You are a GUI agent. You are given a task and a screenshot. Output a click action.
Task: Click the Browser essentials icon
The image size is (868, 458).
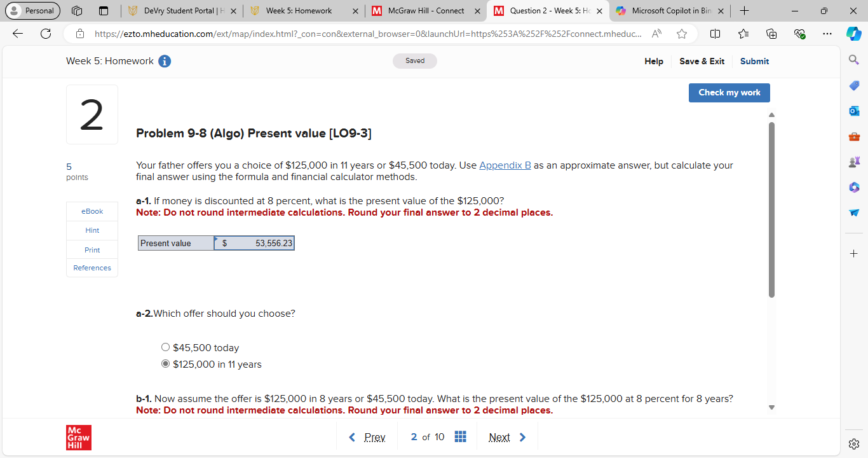point(799,34)
